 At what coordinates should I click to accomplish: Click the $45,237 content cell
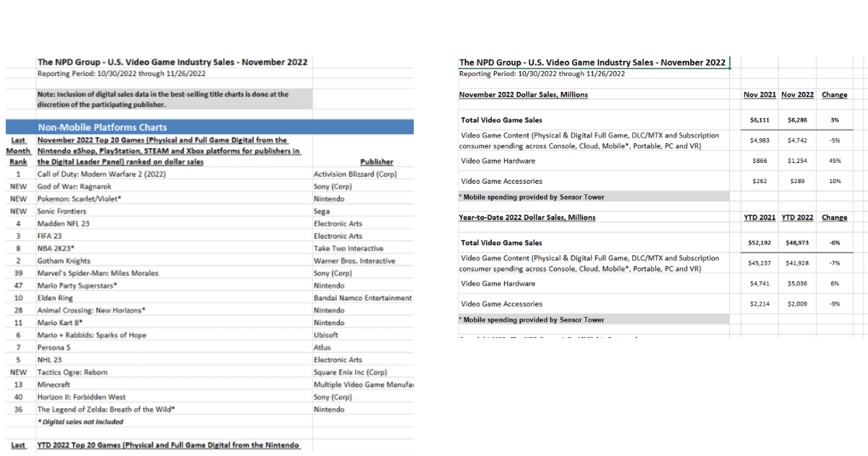click(x=759, y=263)
